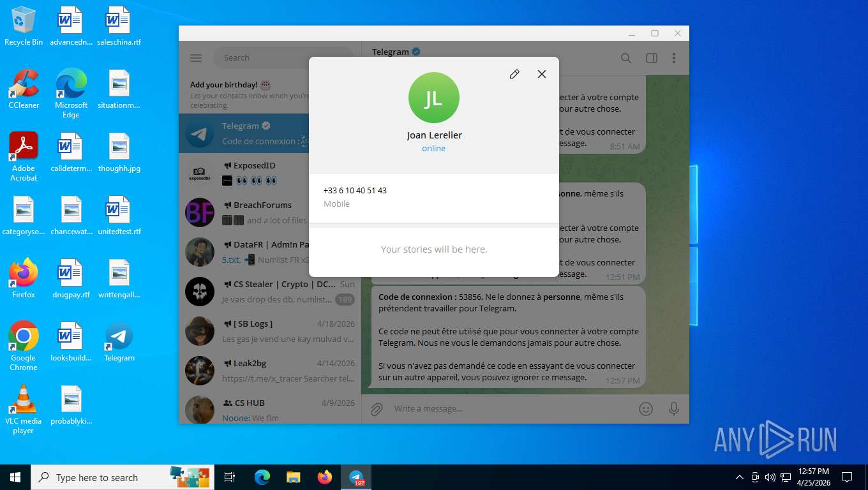868x490 pixels.
Task: Click the Telegram Search field
Action: [x=283, y=57]
